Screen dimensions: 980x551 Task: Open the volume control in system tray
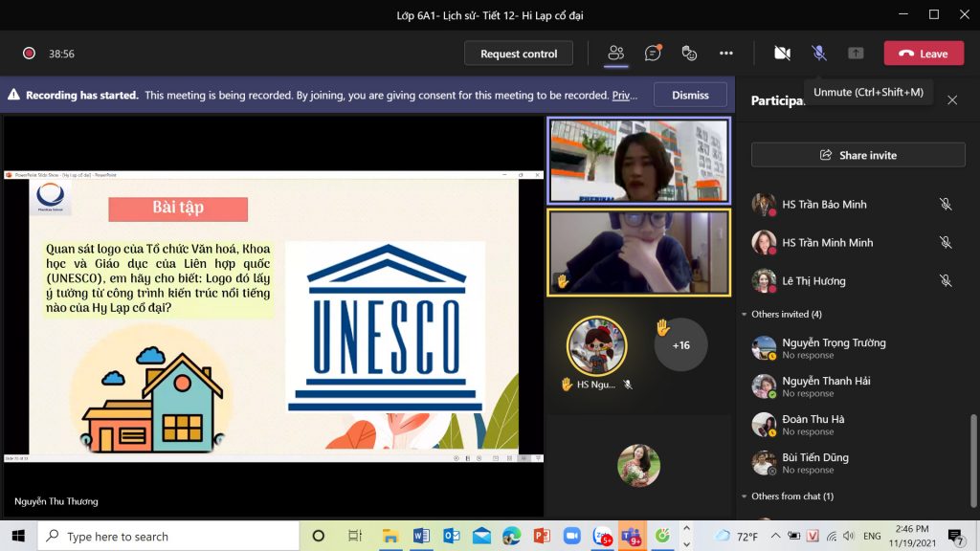tap(848, 536)
